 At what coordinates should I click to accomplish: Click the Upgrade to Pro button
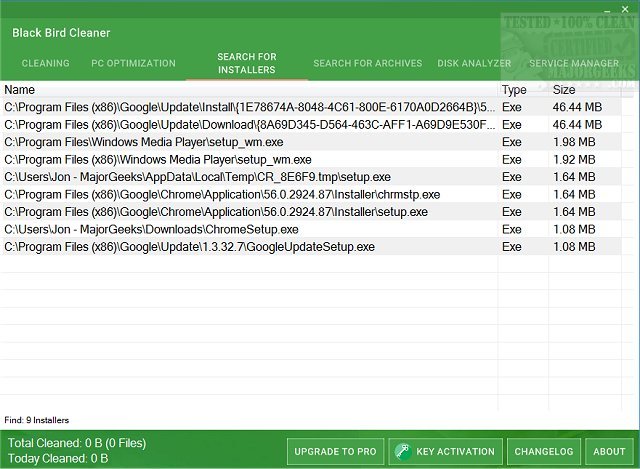coord(336,451)
